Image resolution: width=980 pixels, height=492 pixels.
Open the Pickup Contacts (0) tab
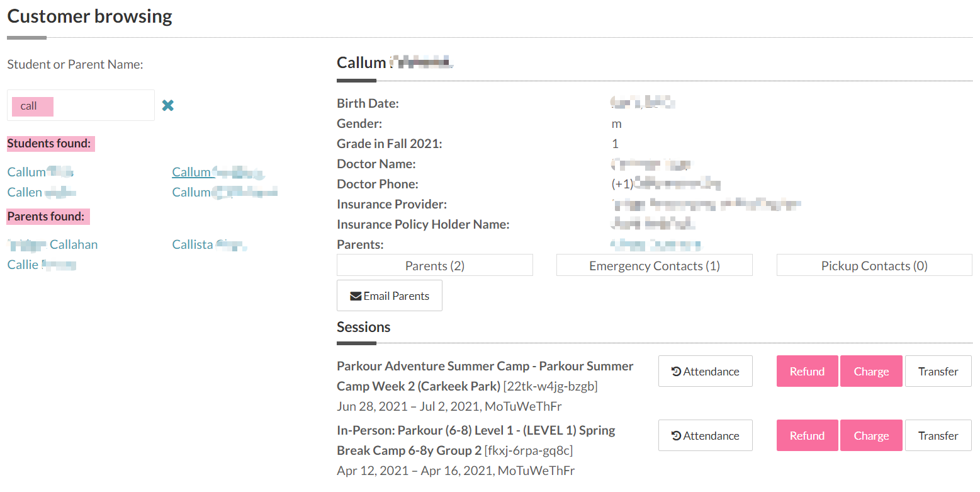click(x=874, y=266)
